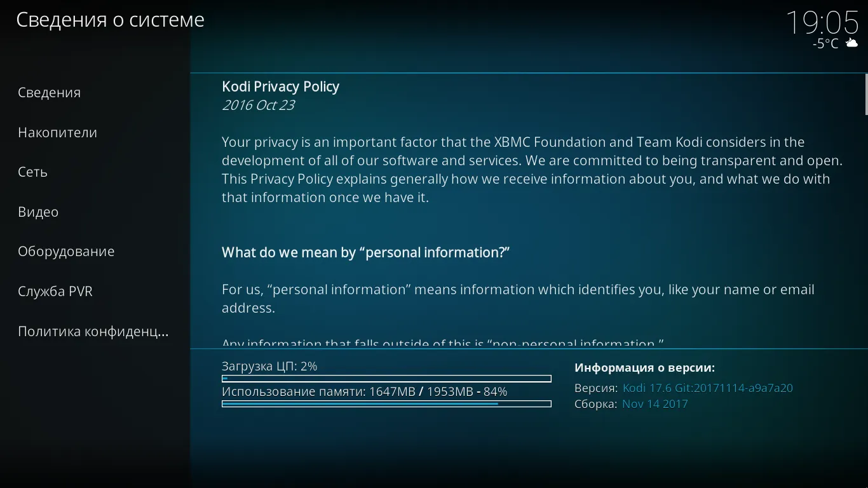The height and width of the screenshot is (488, 868).
Task: Click the cloudy weather icon
Action: [x=851, y=43]
